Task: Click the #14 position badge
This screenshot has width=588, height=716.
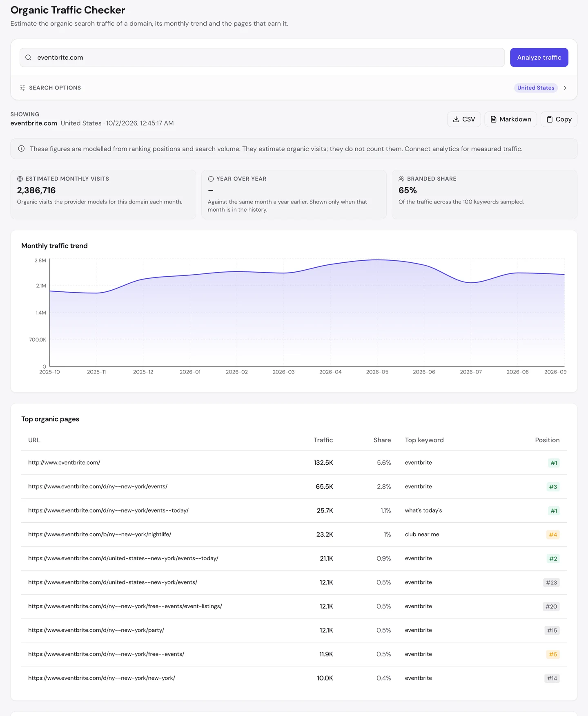Action: (x=552, y=678)
